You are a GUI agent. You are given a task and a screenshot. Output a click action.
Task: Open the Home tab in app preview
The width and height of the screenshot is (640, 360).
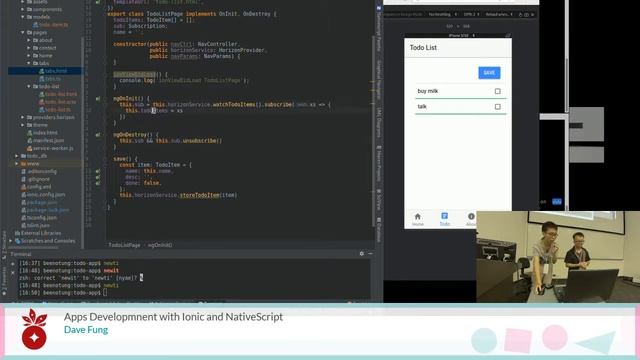pos(418,219)
